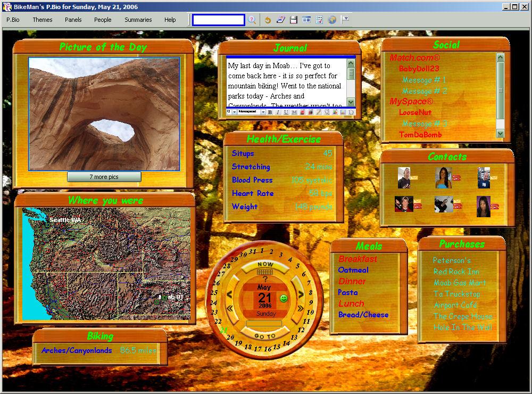Click the red phone icon beside top-middle contact
Screen dimensions: 532x394
coord(456,178)
